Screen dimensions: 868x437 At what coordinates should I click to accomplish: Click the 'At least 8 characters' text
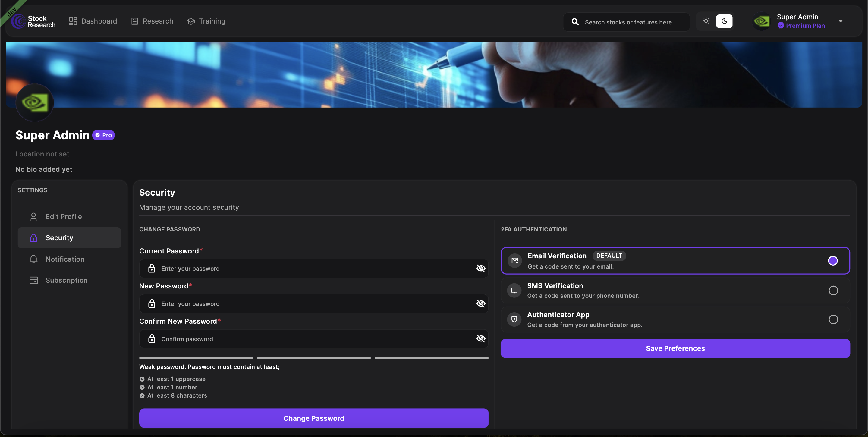click(x=177, y=395)
